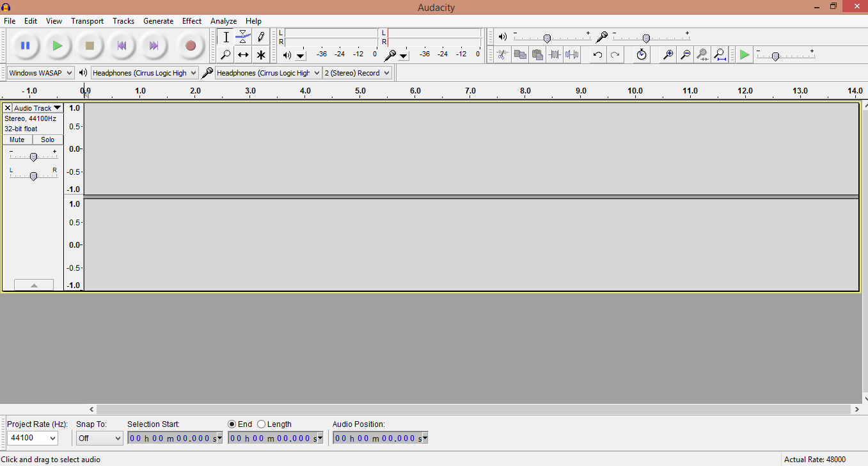Image resolution: width=868 pixels, height=466 pixels.
Task: Open the recording meter dropdown arrow
Action: click(404, 56)
